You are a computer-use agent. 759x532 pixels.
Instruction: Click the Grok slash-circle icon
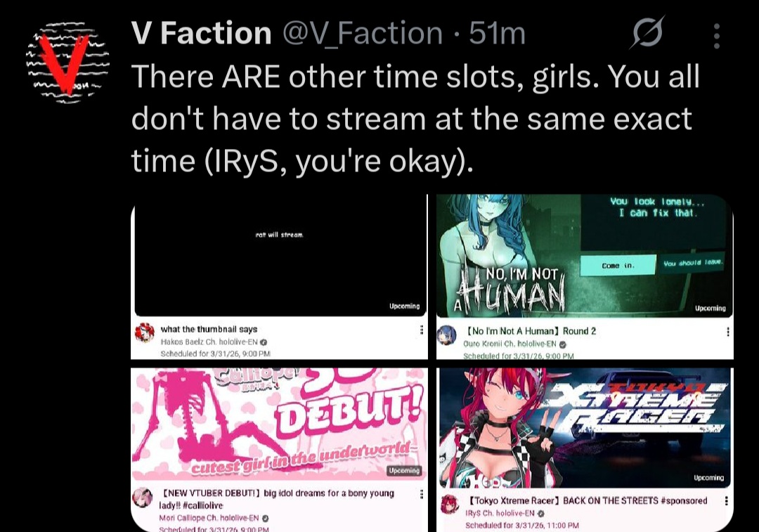point(648,33)
